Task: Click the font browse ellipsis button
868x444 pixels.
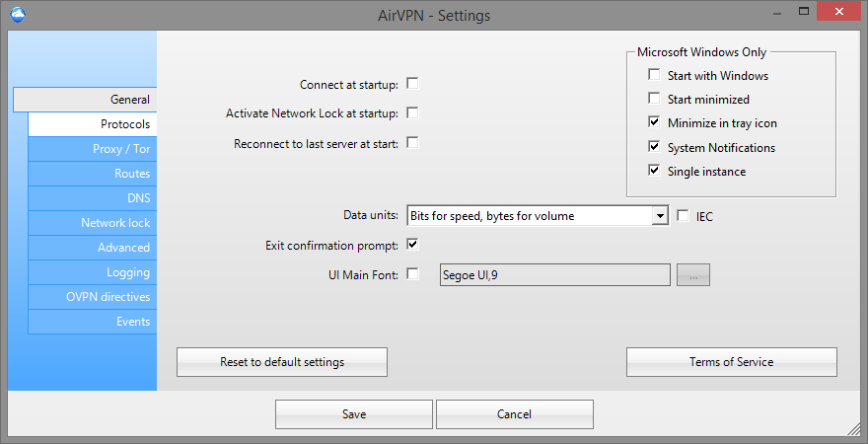Action: pyautogui.click(x=693, y=274)
